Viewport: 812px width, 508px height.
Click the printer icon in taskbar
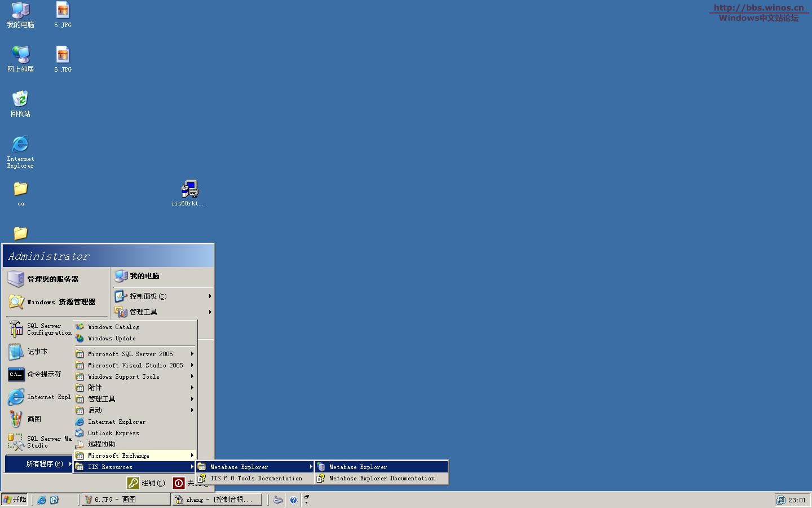[x=278, y=500]
